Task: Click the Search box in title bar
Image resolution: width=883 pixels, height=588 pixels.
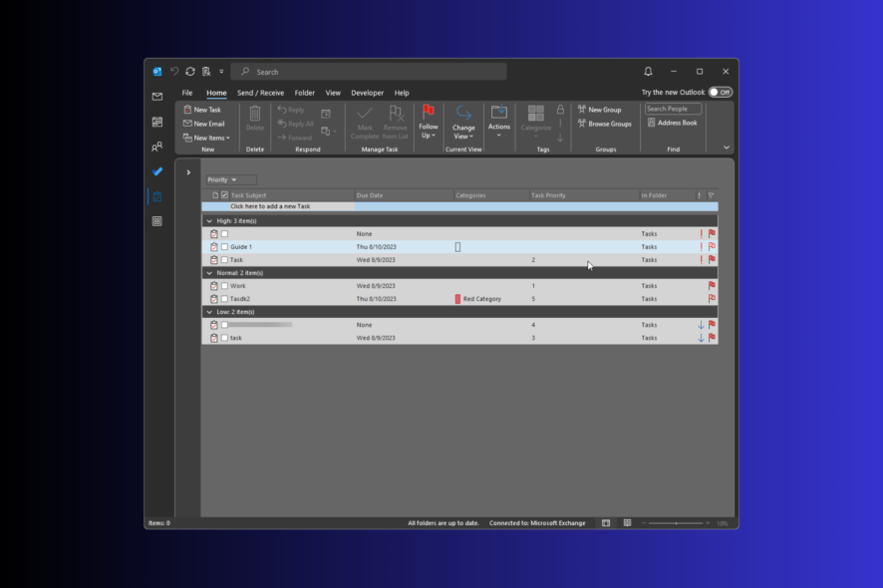Action: coord(370,72)
